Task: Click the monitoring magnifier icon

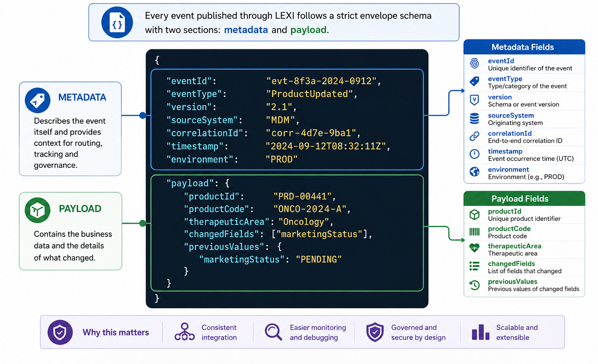Action: [x=273, y=332]
